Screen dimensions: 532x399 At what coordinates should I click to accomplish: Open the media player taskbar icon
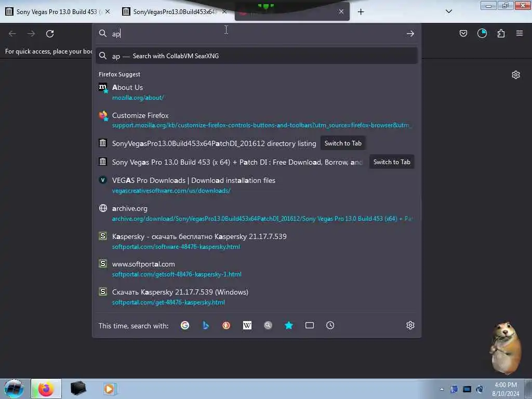point(109,389)
